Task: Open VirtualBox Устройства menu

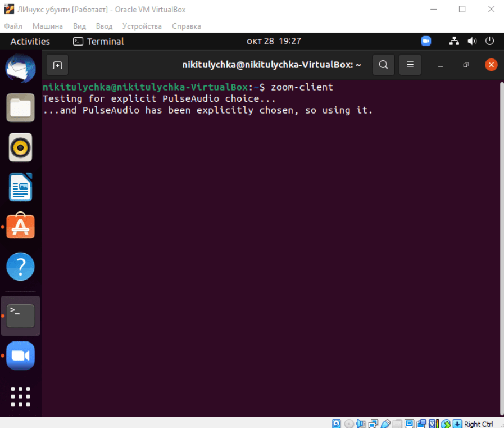Action: pyautogui.click(x=142, y=26)
